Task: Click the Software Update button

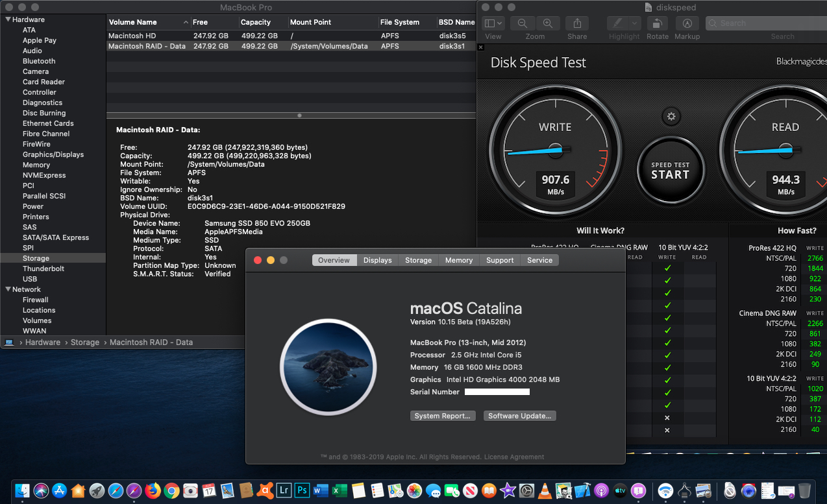Action: (520, 416)
